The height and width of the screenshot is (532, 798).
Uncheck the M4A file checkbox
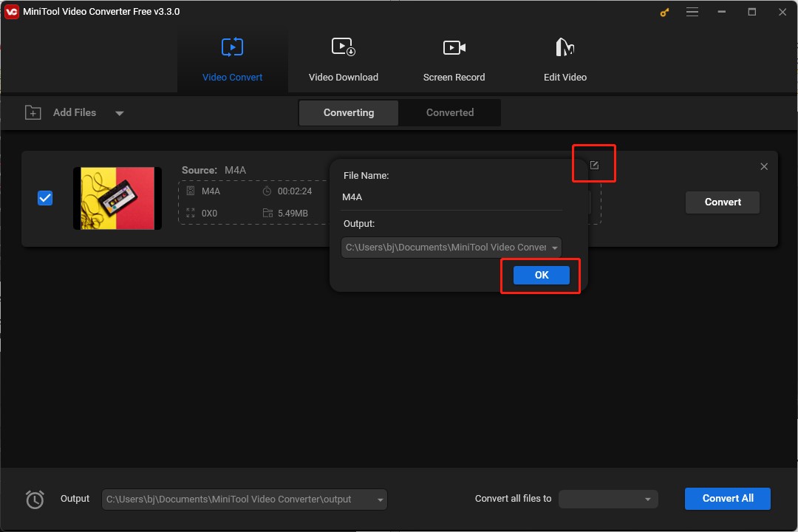45,198
